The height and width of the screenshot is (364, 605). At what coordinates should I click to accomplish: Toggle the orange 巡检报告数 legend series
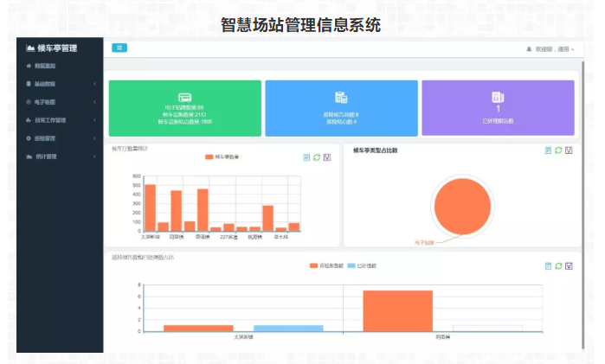pos(326,265)
